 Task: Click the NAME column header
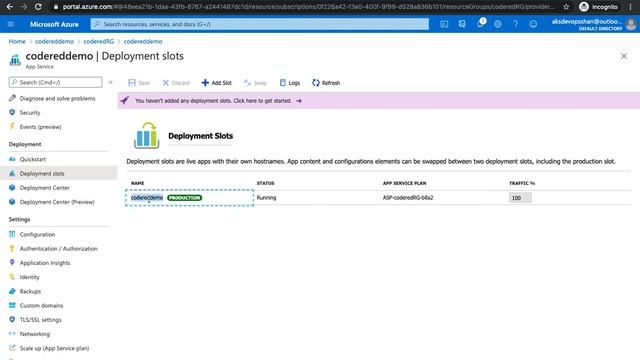coord(138,183)
